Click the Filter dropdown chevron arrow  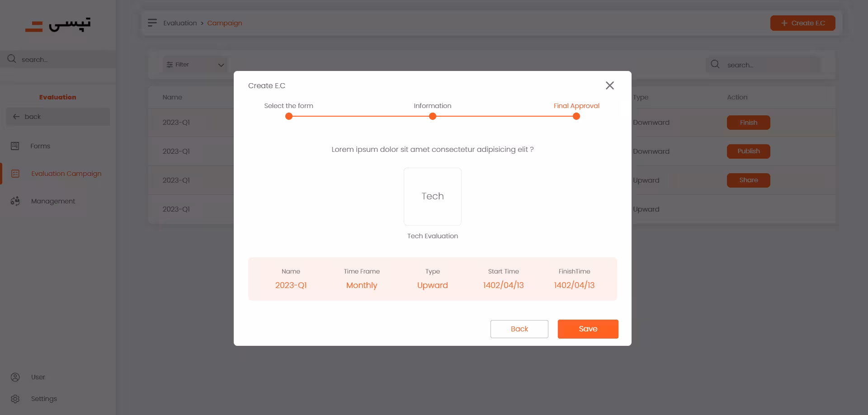click(x=221, y=65)
